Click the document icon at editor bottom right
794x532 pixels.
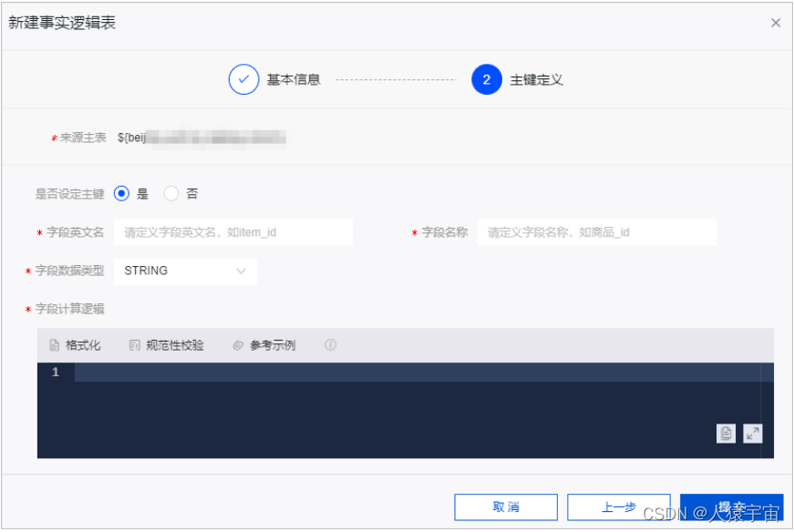tap(725, 434)
